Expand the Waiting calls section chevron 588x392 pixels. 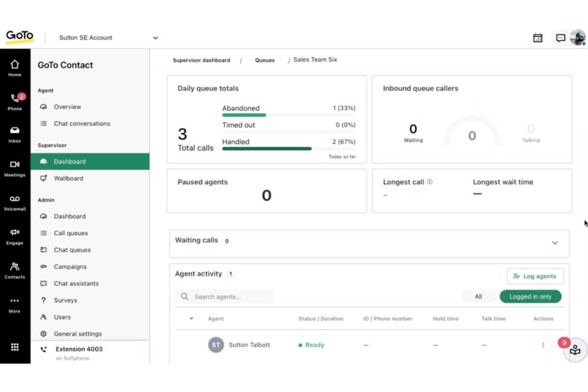tap(555, 243)
